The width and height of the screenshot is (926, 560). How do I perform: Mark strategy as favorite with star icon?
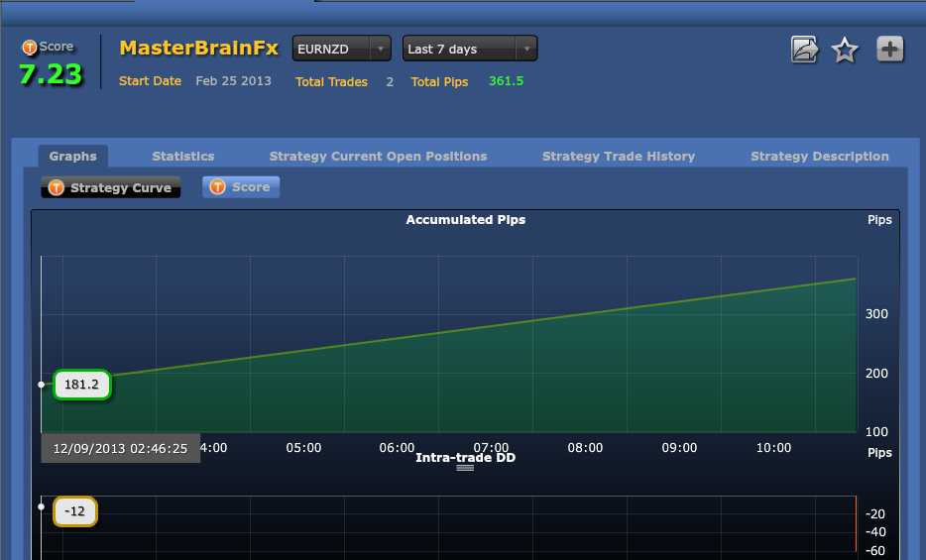[845, 50]
